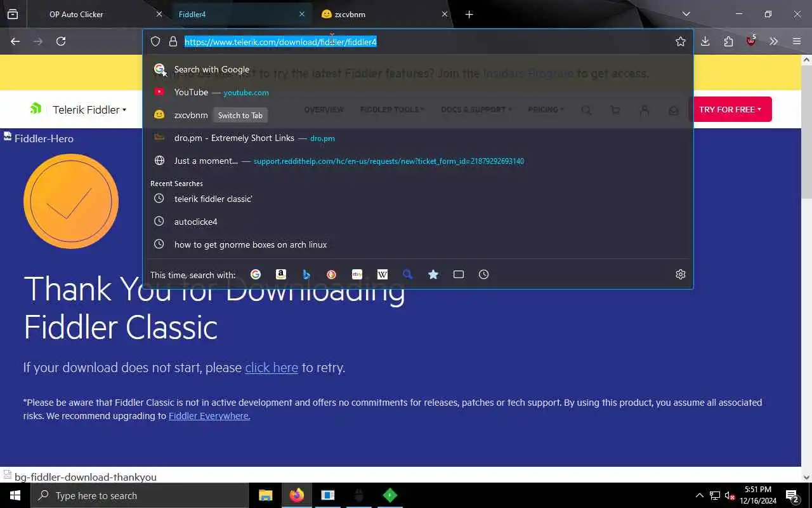Click page scrollbar down arrow
Image resolution: width=812 pixels, height=508 pixels.
click(x=806, y=478)
